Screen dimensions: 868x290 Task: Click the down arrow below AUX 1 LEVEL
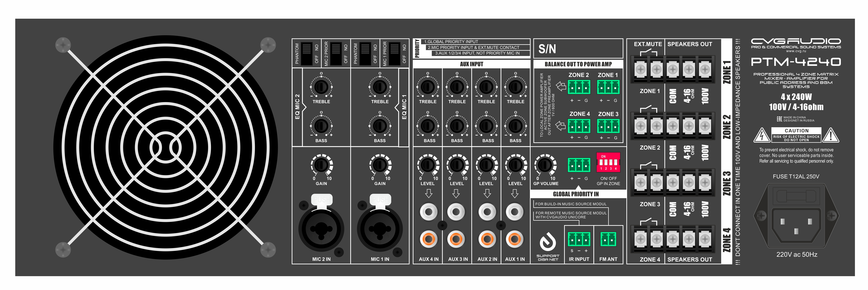(515, 193)
